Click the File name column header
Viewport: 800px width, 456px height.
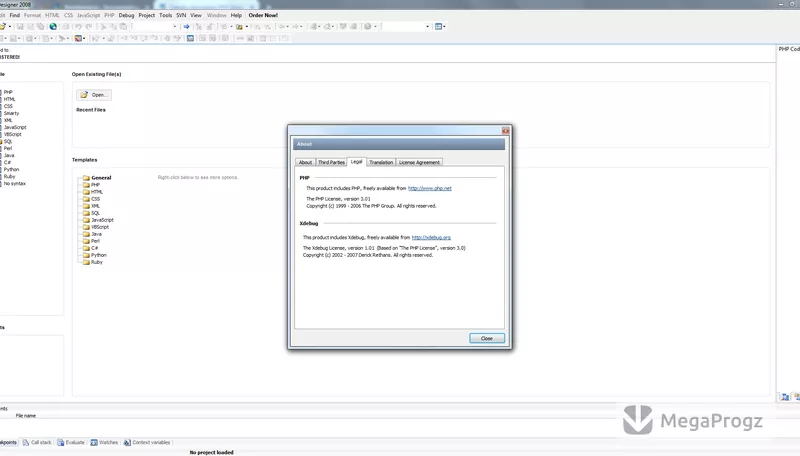point(26,416)
